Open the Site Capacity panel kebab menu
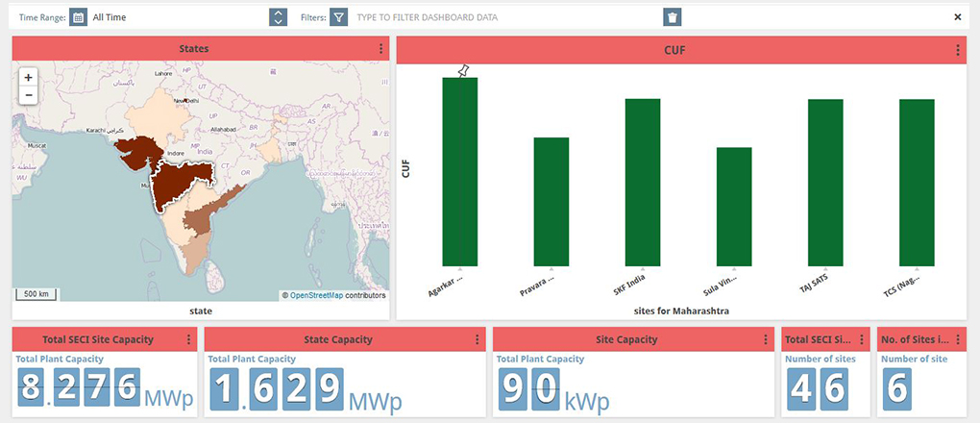The width and height of the screenshot is (980, 423). coord(765,339)
